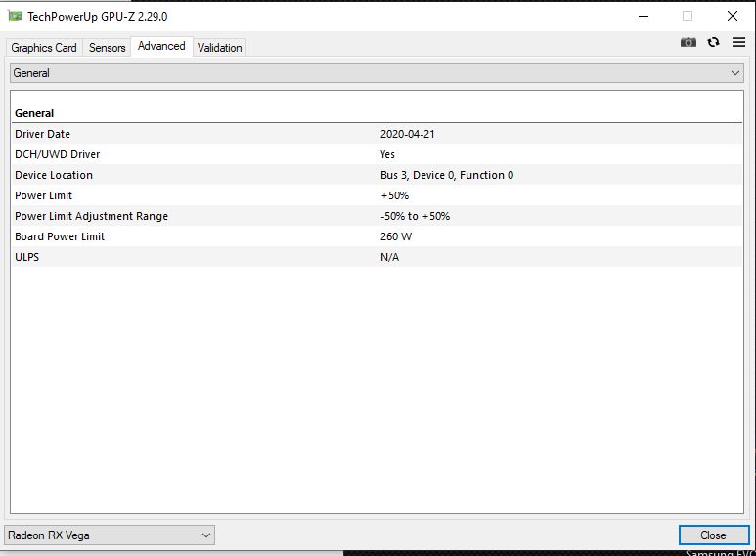The width and height of the screenshot is (756, 556).
Task: Go to the Validation tab
Action: click(220, 48)
